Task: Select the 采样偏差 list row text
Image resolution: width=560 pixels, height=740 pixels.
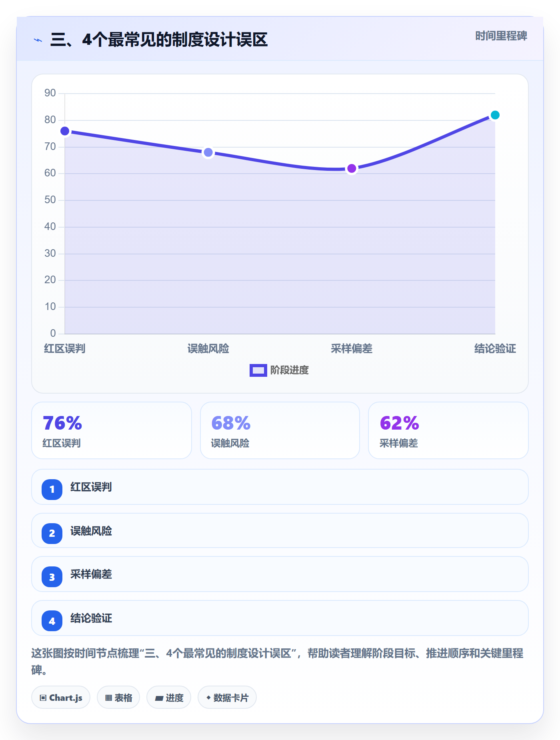Action: tap(91, 574)
